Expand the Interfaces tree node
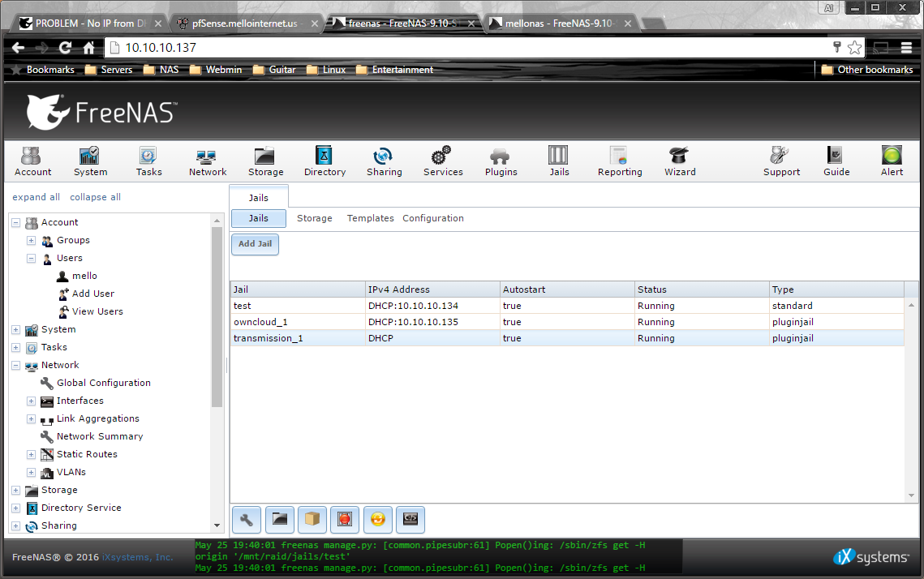924x579 pixels. tap(32, 401)
